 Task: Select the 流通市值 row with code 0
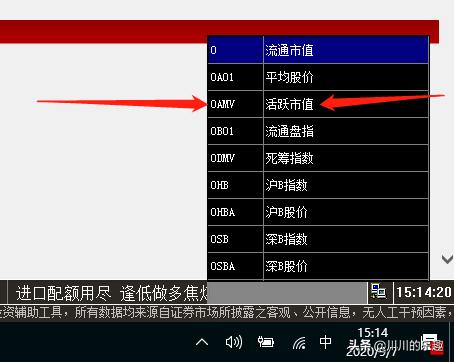point(318,50)
